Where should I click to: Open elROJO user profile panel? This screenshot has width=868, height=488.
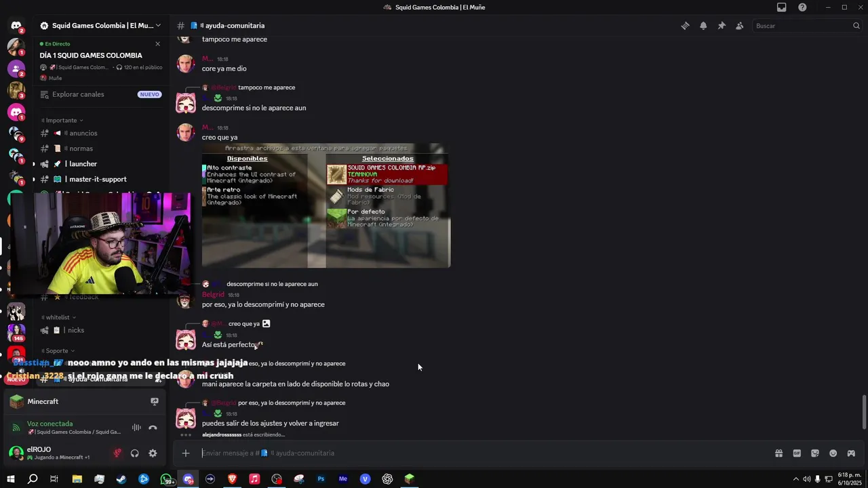click(x=58, y=453)
